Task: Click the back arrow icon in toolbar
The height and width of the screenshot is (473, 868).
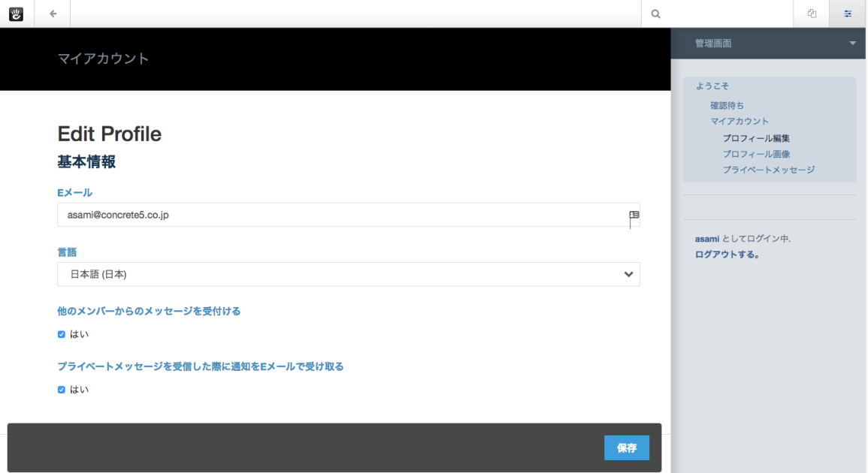Action: (53, 14)
